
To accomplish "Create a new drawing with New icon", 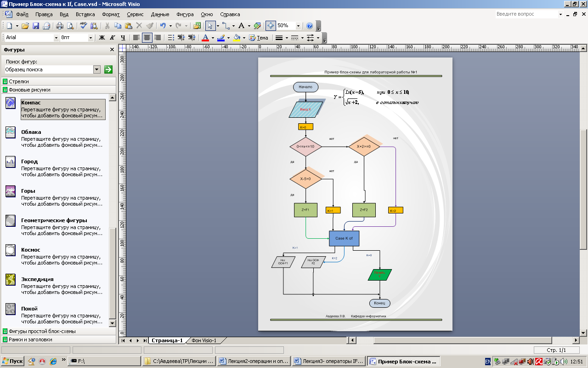I will point(9,26).
